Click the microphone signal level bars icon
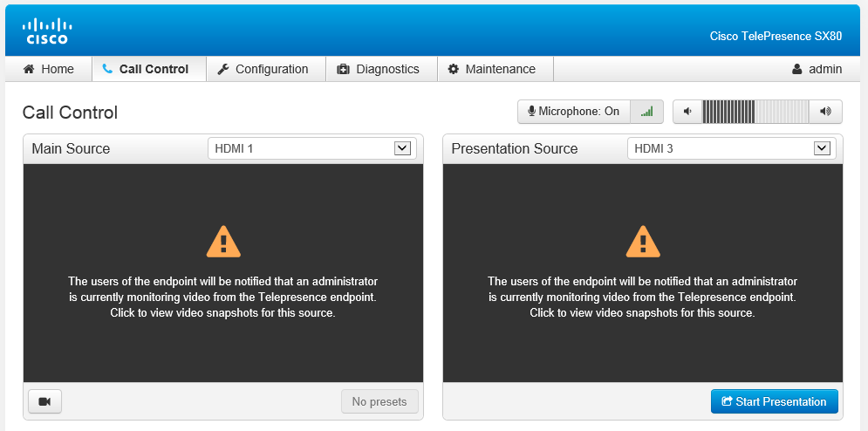This screenshot has height=431, width=868. click(646, 112)
